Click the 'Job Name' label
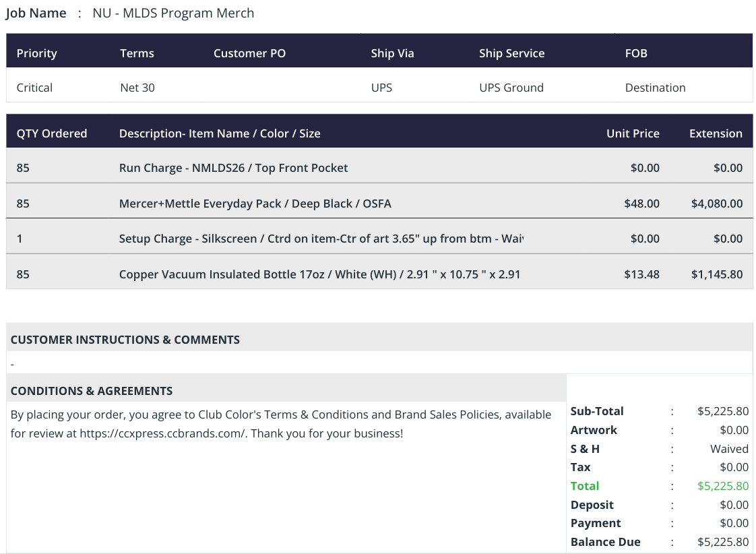The width and height of the screenshot is (756, 554). tap(36, 13)
